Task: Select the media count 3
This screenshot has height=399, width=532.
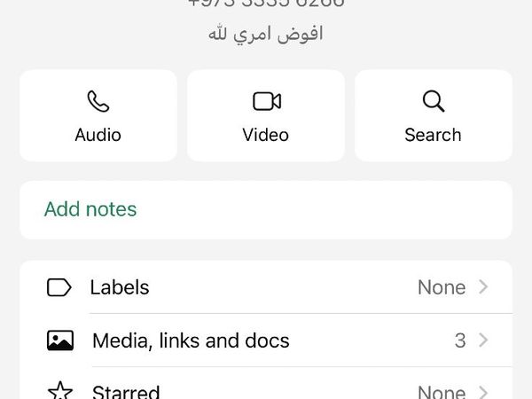Action: coord(459,340)
